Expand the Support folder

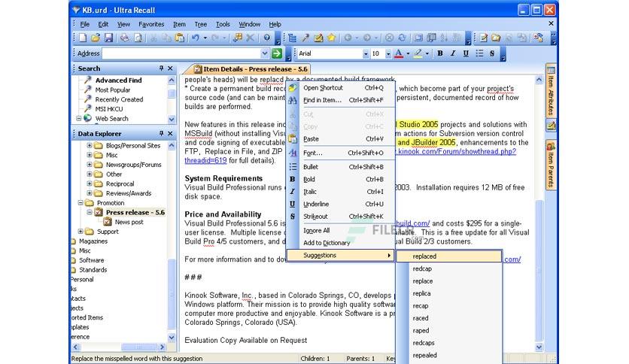81,232
